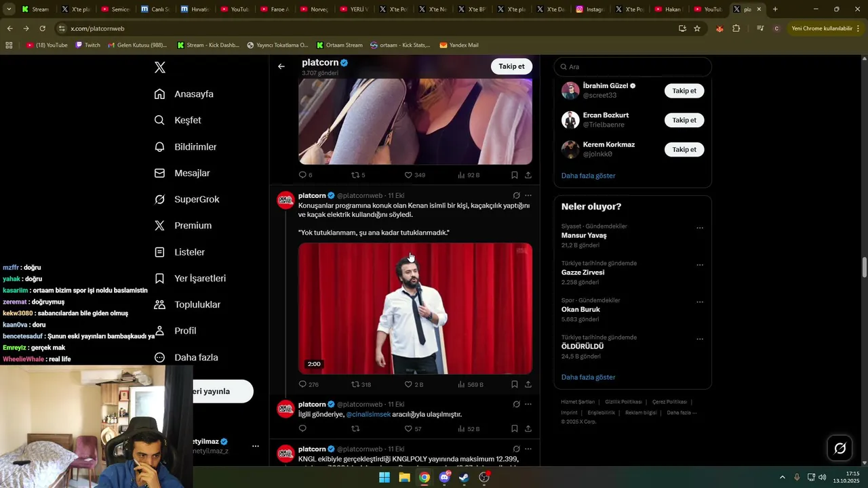Open more options on the İlgili gönderiye post
868x488 pixels.
[528, 404]
